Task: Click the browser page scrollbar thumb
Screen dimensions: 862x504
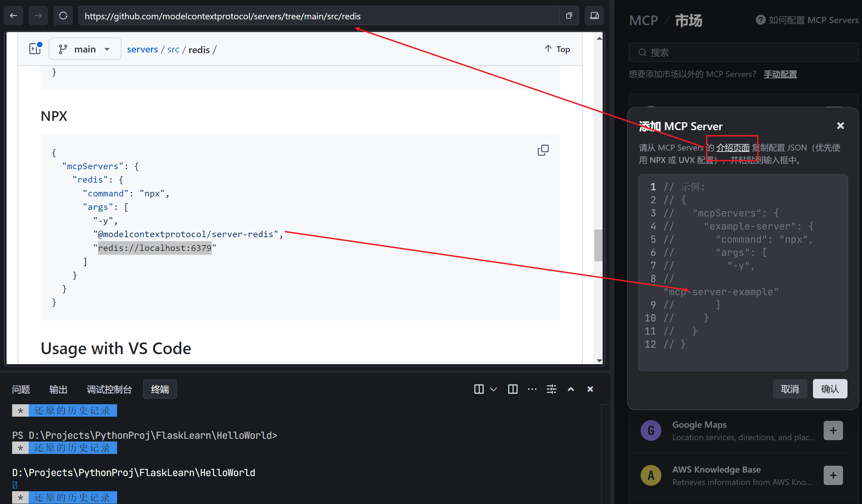Action: (x=598, y=245)
